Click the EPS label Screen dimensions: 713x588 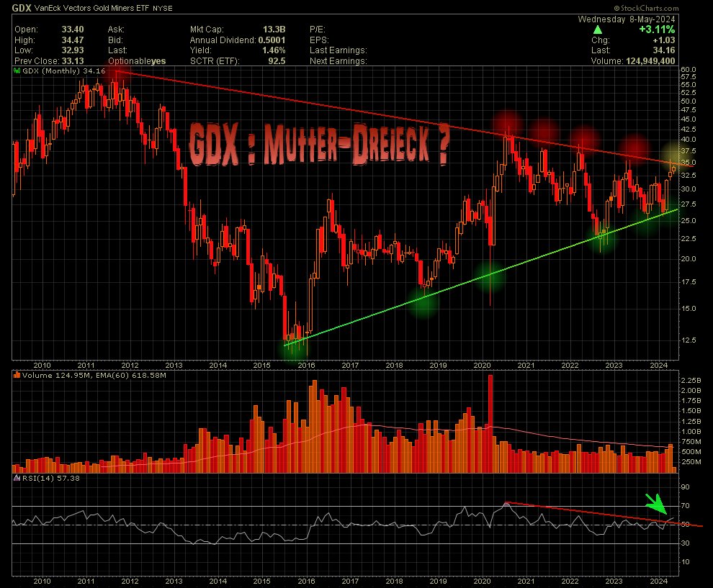pyautogui.click(x=319, y=40)
